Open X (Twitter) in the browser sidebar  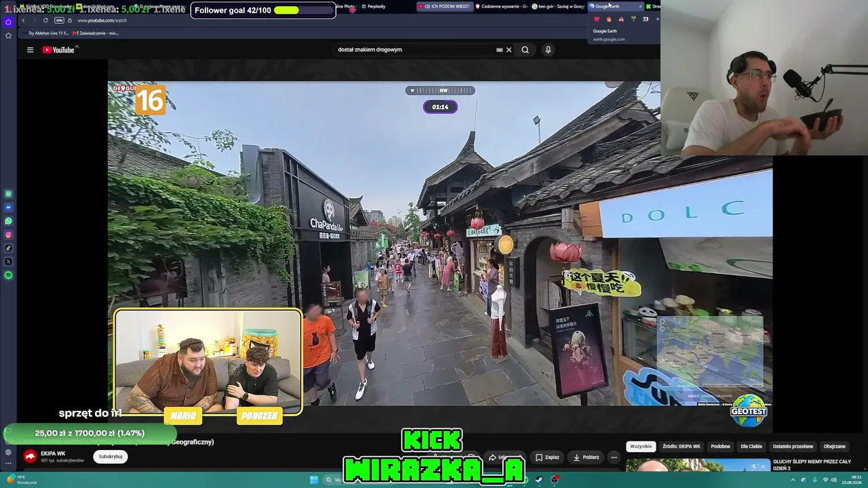click(8, 262)
